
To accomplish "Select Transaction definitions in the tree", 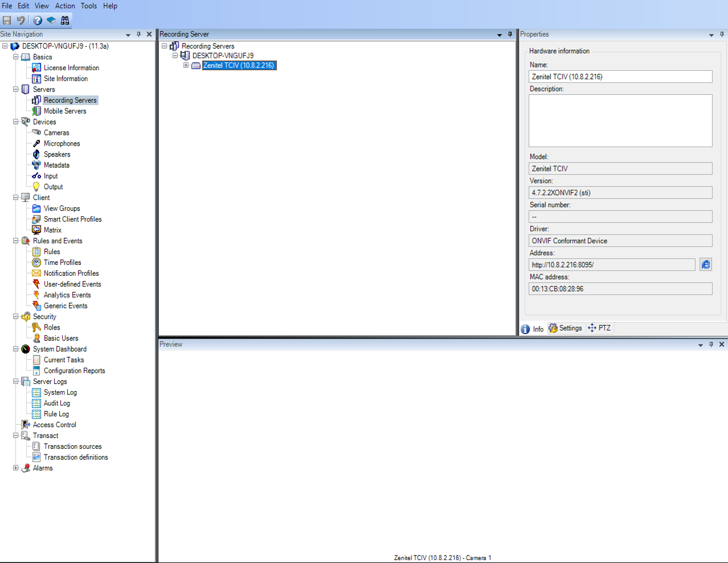I will coord(76,458).
